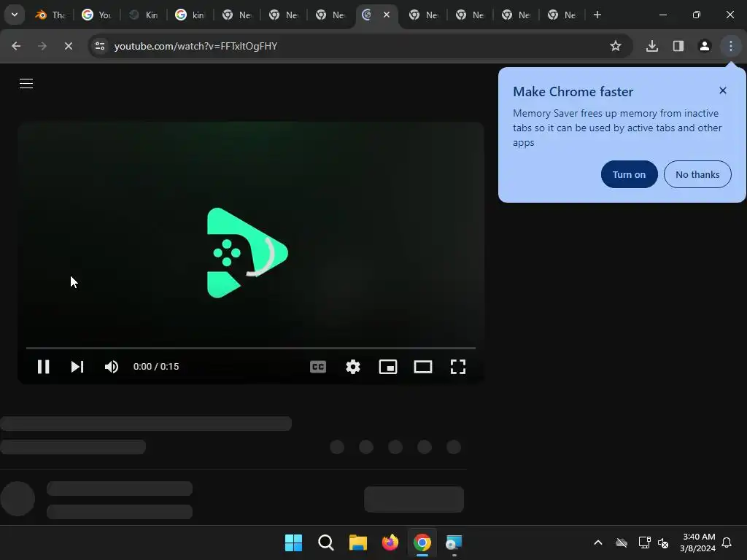Image resolution: width=747 pixels, height=560 pixels.
Task: Close the current YouTube tab
Action: pos(387,15)
